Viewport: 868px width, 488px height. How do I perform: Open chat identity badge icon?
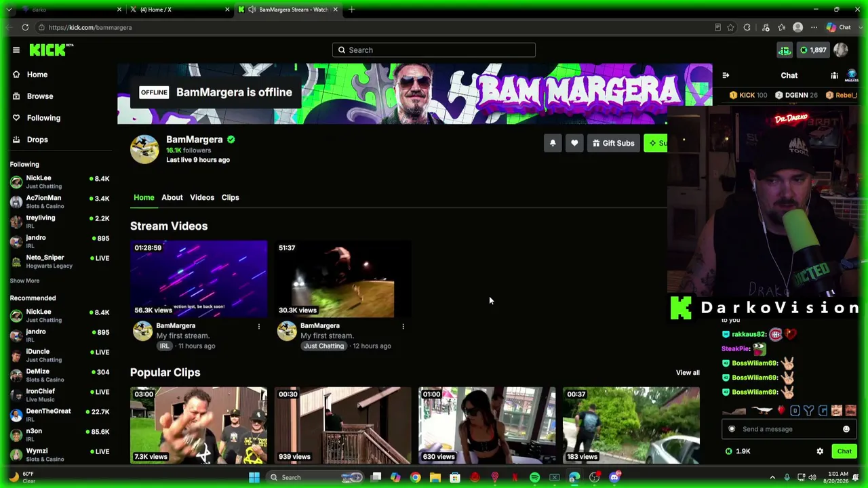(732, 429)
